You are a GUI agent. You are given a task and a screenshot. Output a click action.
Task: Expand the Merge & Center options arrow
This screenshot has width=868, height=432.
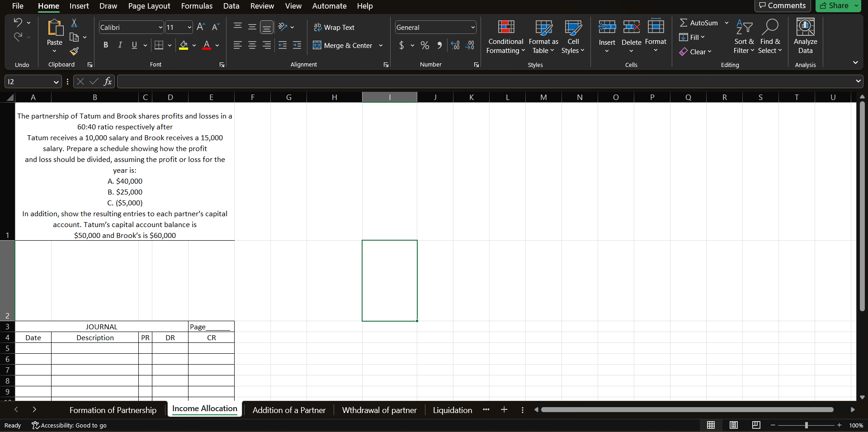381,45
